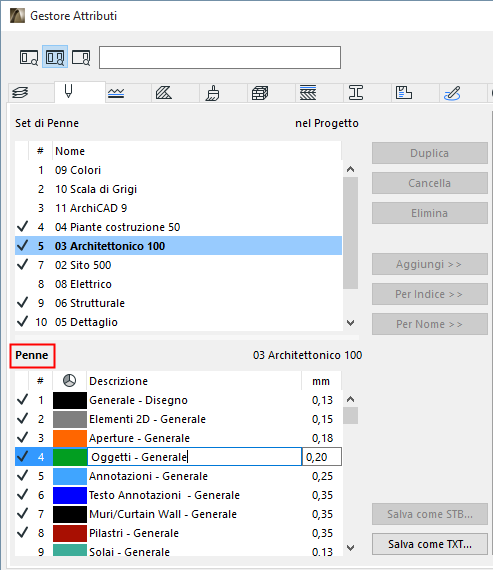Toggle checkmark of pen 3 Aperture

coord(22,437)
